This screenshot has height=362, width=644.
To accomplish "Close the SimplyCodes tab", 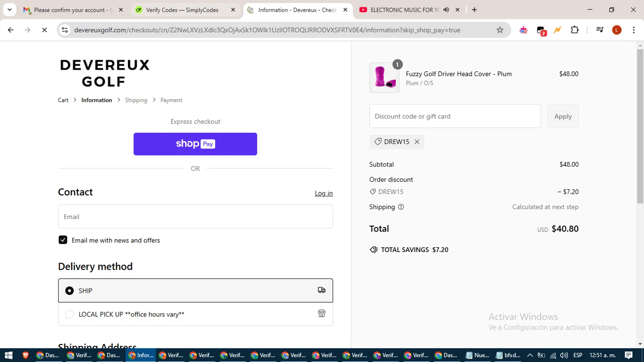I will (x=233, y=10).
